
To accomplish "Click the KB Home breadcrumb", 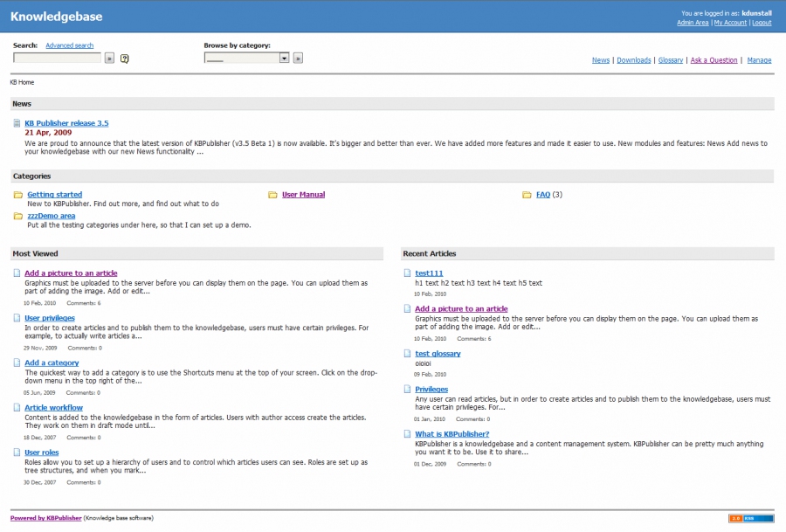I will tap(22, 82).
